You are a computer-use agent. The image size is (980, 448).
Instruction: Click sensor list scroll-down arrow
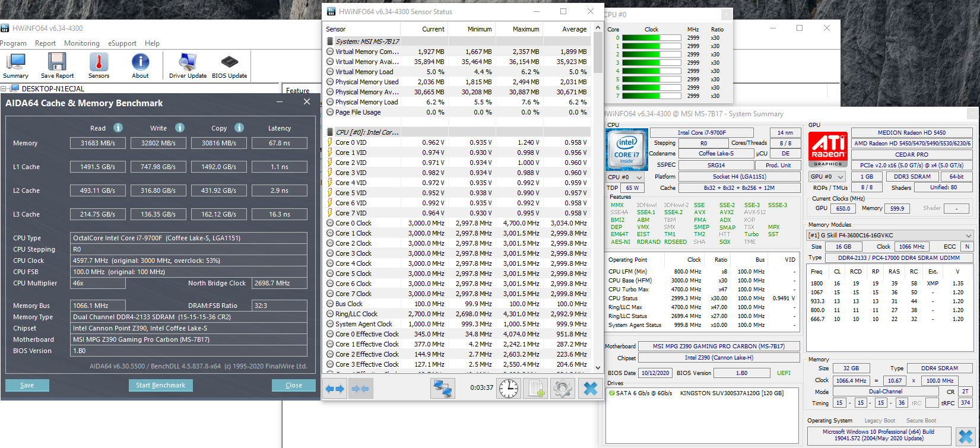click(598, 368)
